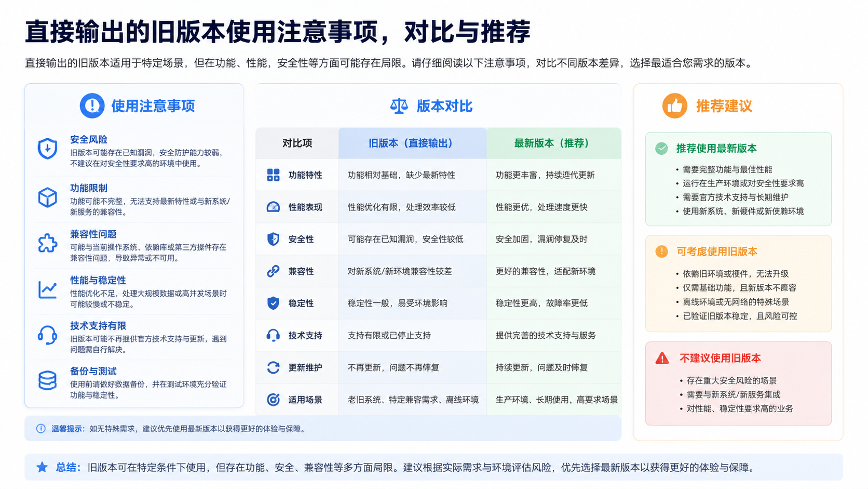Screen dimensions: 868x489
Task: Click bullet 已验证旧版本稳定，且风险可控
Action: tap(740, 316)
